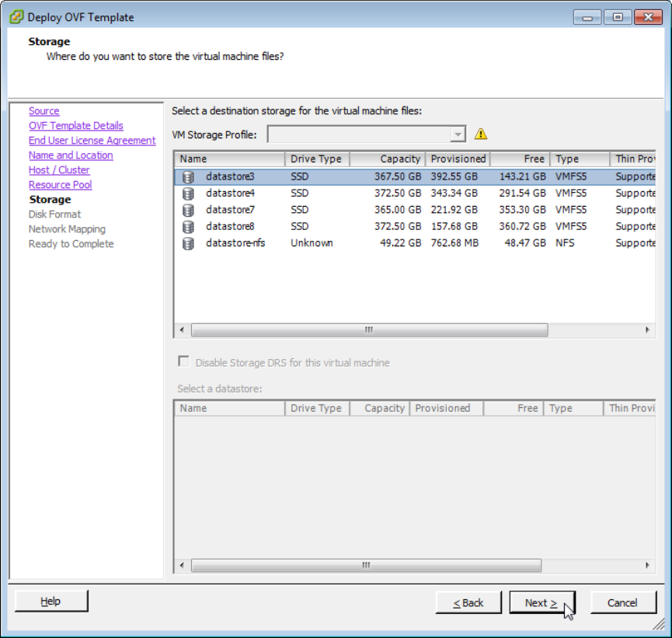This screenshot has height=638, width=672.
Task: Click the lower table's horizontal scrollbar thumb
Action: point(367,566)
